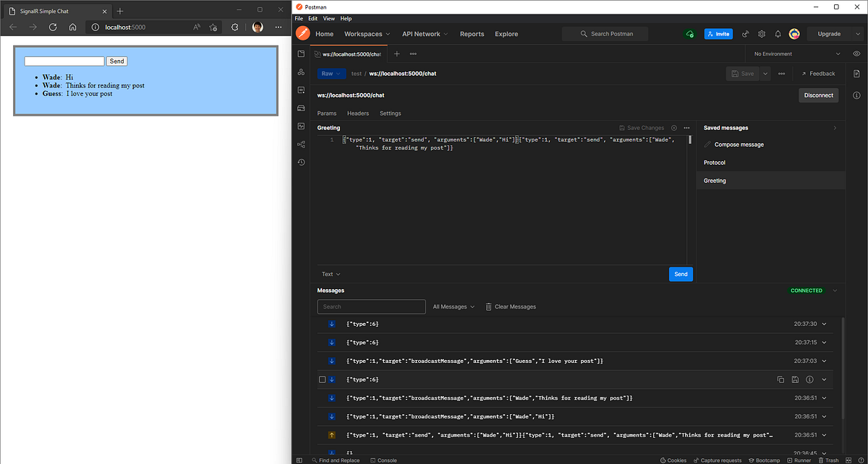Click the home button in Edge browser
868x464 pixels.
point(73,27)
